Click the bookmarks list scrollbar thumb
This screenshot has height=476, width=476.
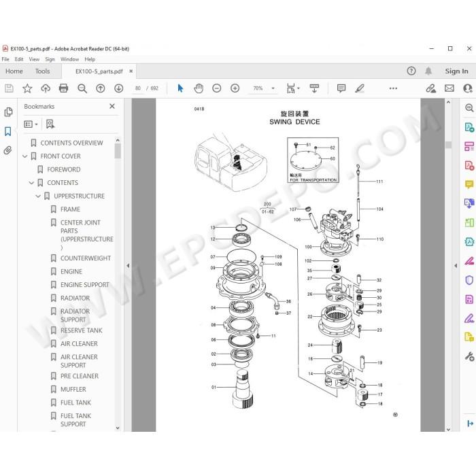[x=118, y=151]
